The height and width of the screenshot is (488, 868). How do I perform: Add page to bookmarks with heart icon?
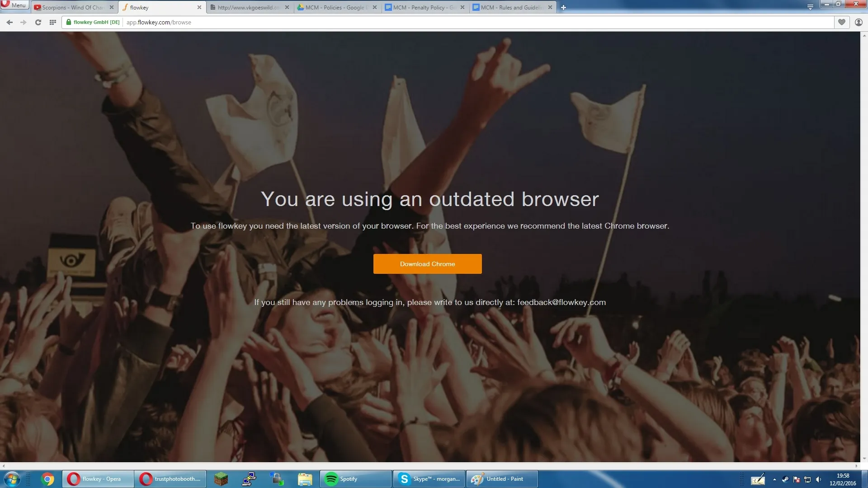pyautogui.click(x=842, y=22)
